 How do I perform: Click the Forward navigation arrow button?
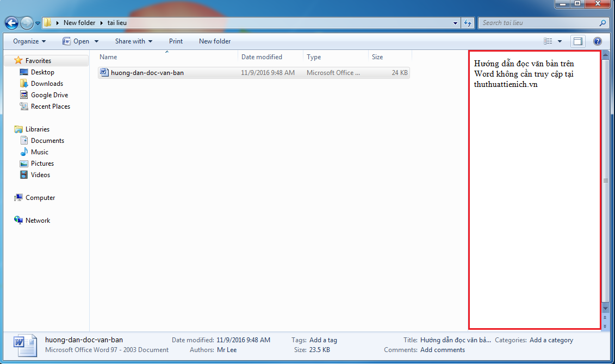point(27,23)
